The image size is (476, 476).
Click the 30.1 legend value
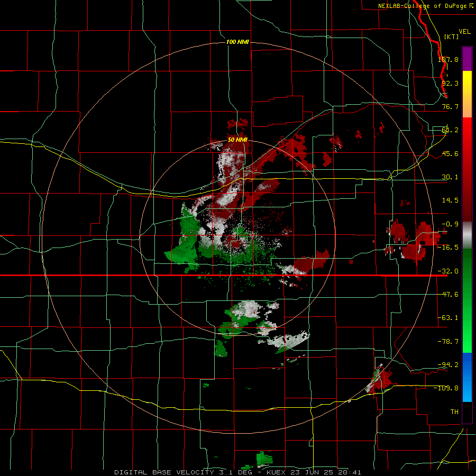450,177
